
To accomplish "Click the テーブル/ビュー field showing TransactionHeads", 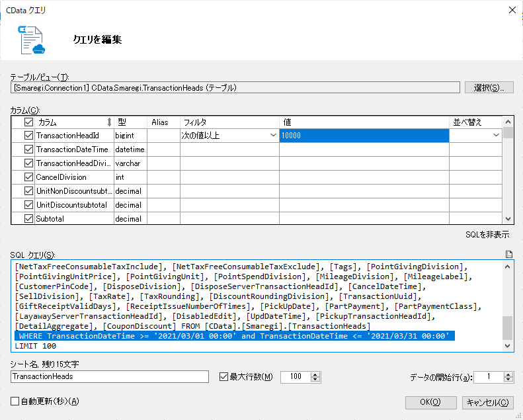I will pos(235,88).
